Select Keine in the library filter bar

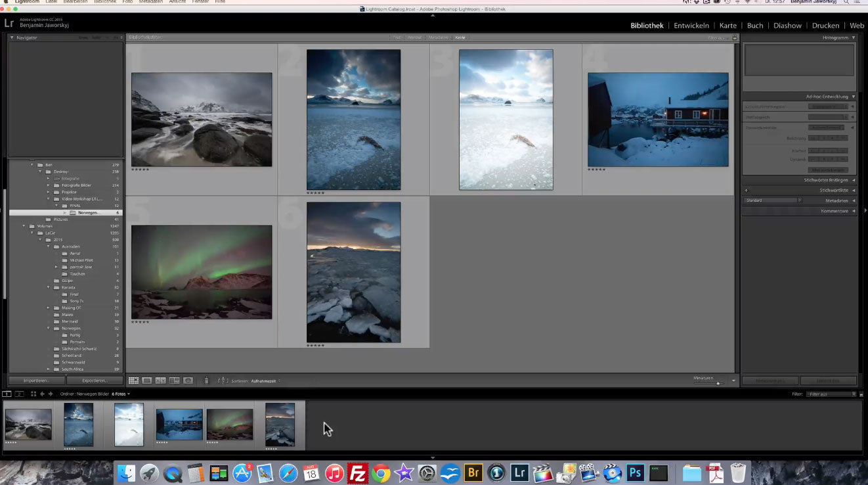pos(460,37)
